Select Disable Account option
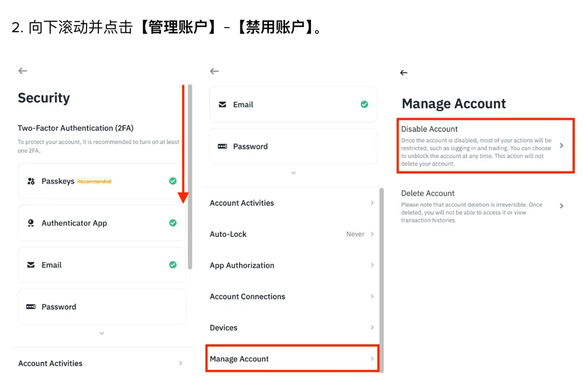This screenshot has width=588, height=390. [x=486, y=146]
